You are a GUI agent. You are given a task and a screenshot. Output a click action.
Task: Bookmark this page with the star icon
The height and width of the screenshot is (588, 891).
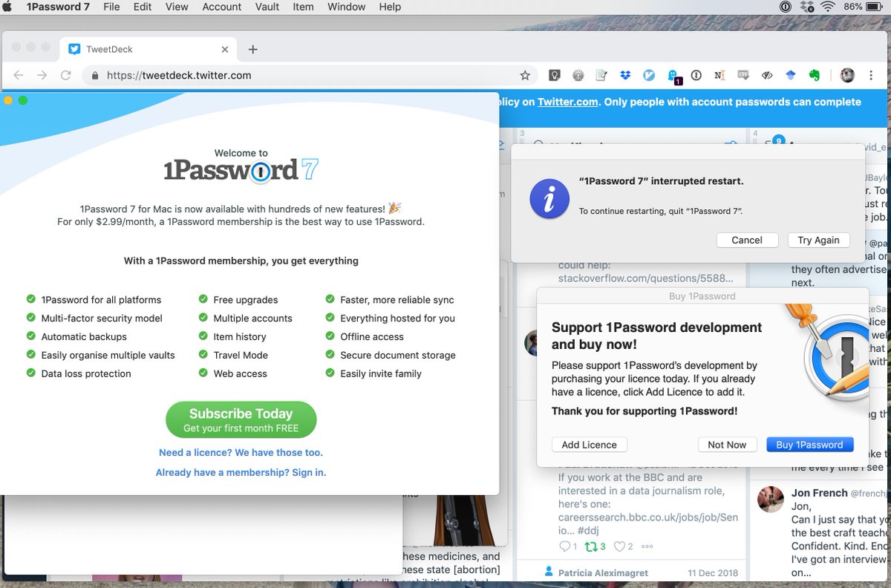[x=525, y=75]
